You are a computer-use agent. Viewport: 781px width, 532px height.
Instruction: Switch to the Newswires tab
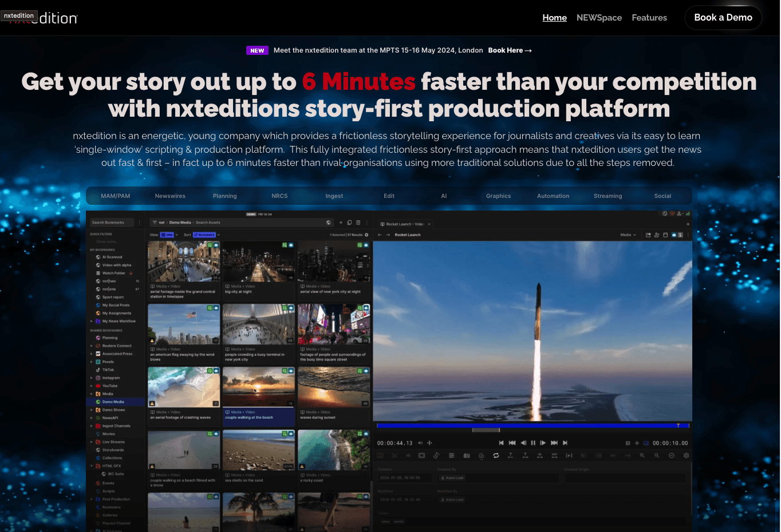(170, 196)
